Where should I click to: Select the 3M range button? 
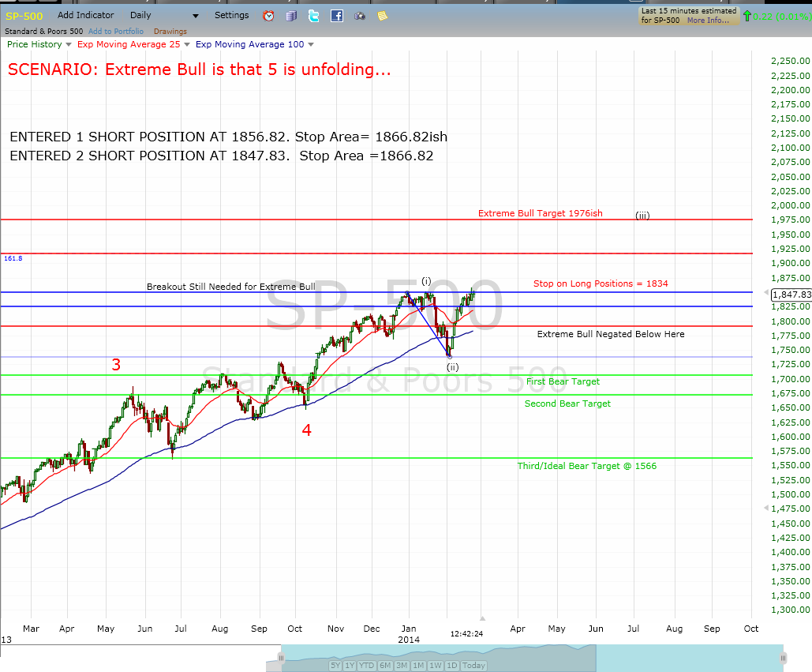tap(402, 665)
